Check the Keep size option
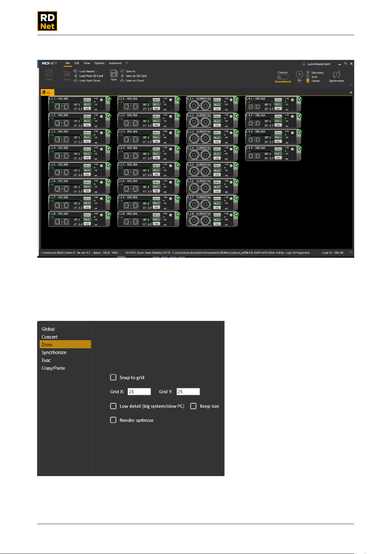This screenshot has height=554, width=392. click(193, 406)
